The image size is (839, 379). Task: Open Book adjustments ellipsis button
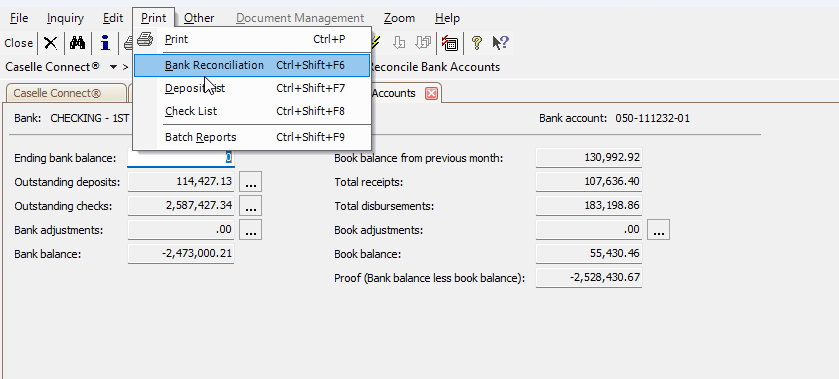click(659, 230)
